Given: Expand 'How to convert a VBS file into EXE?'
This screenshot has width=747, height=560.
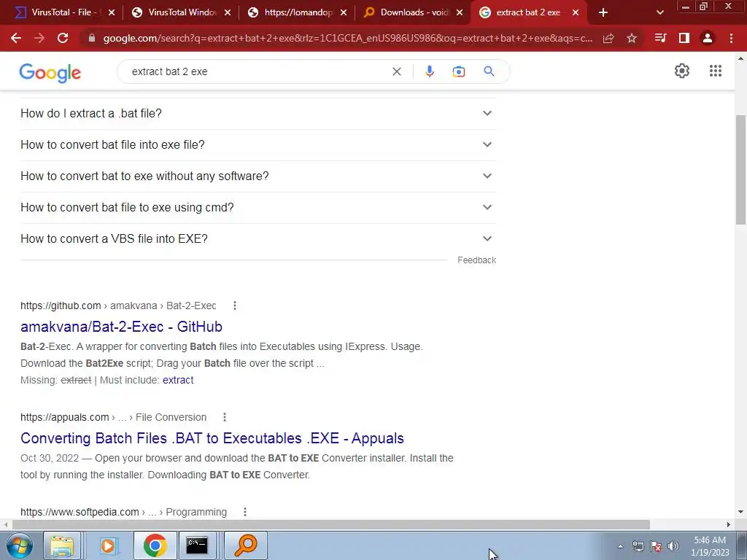Looking at the screenshot, I should (258, 238).
